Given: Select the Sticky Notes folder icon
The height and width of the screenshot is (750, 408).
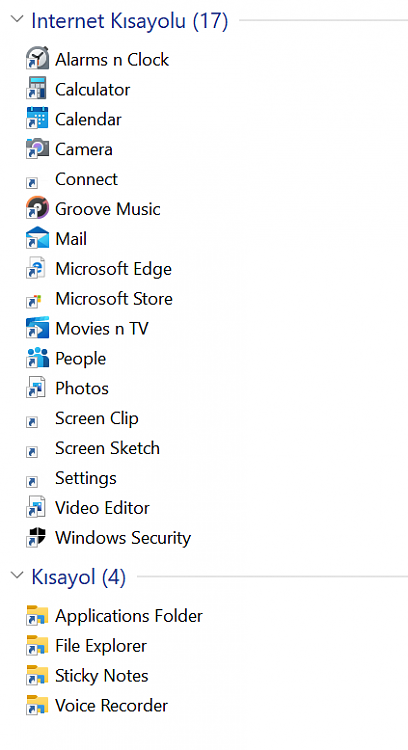Looking at the screenshot, I should pyautogui.click(x=37, y=675).
